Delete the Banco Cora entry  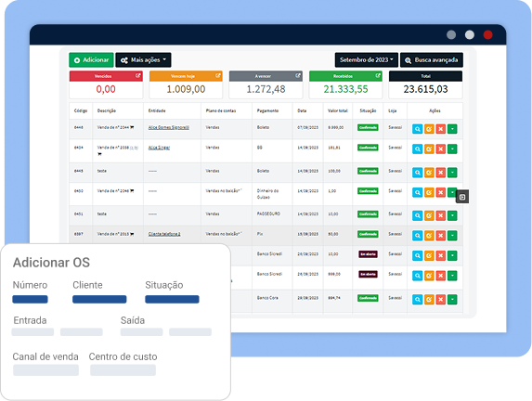[441, 299]
